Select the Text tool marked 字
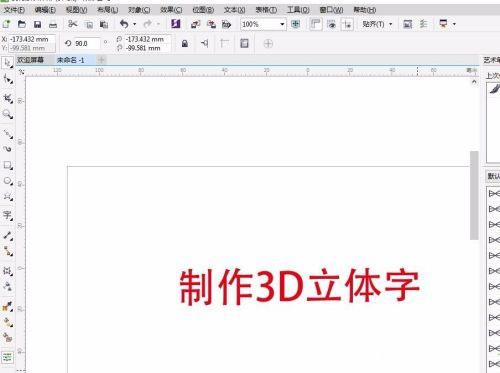This screenshot has width=500, height=373. click(x=7, y=215)
